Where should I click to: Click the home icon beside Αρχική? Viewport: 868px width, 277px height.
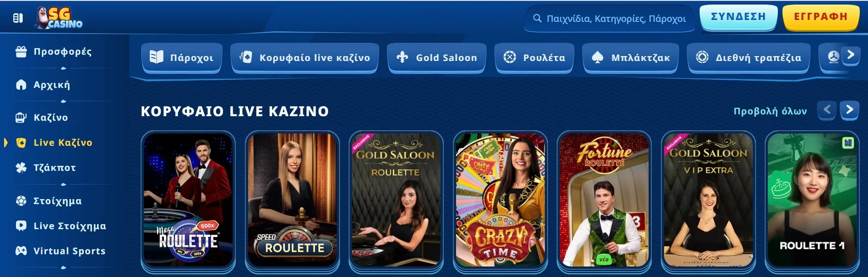coord(21,85)
